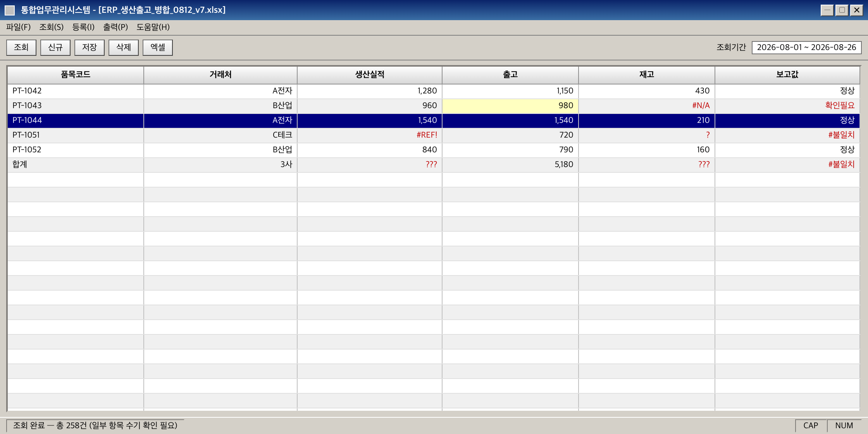Screen dimensions: 868x434
Task: Click the 430 재고 cell
Action: click(647, 91)
